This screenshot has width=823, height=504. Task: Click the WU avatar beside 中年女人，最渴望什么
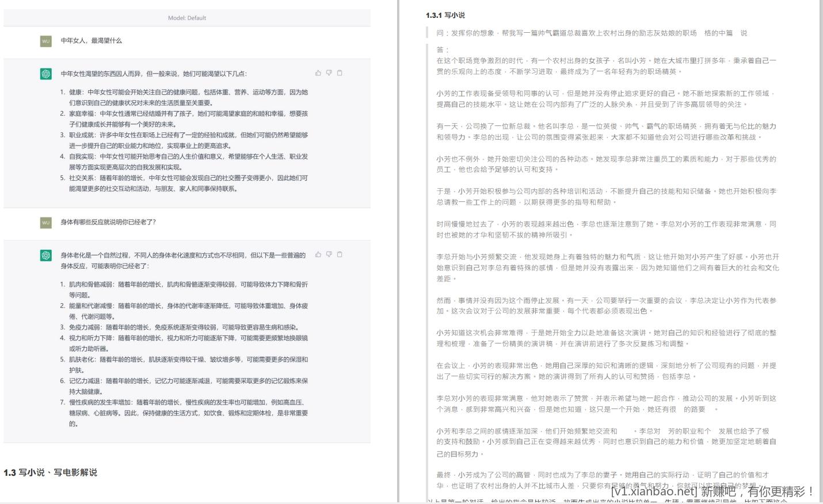[45, 41]
